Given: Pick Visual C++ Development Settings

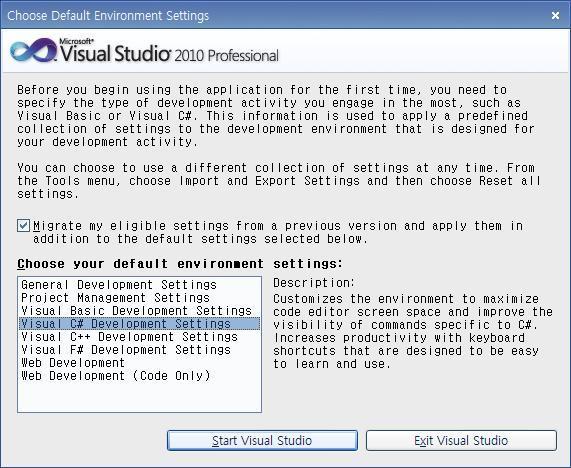Looking at the screenshot, I should tap(139, 337).
